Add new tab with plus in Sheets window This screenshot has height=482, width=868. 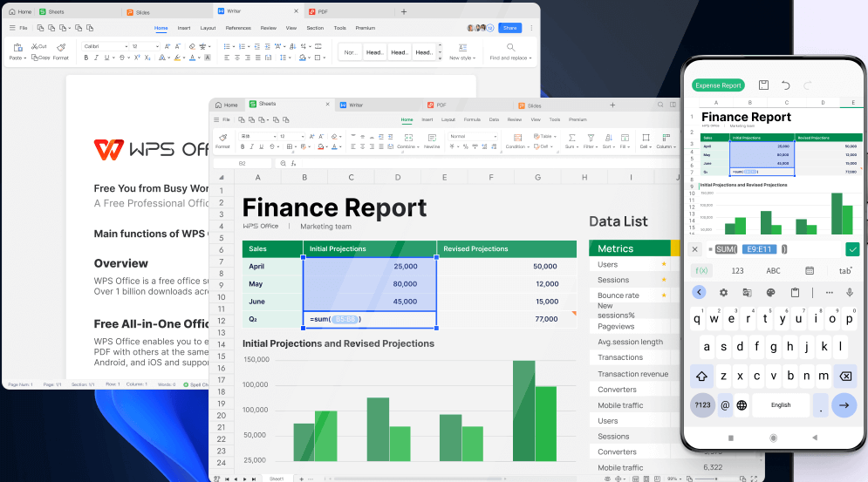(612, 105)
